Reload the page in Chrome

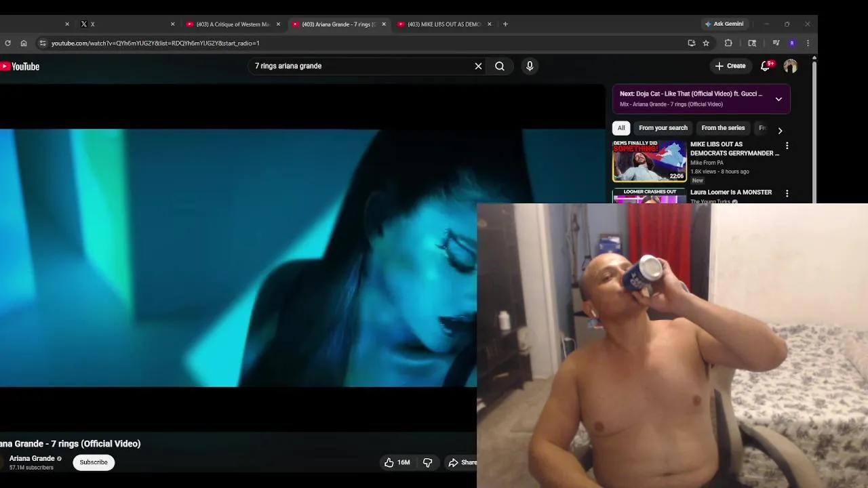click(7, 43)
